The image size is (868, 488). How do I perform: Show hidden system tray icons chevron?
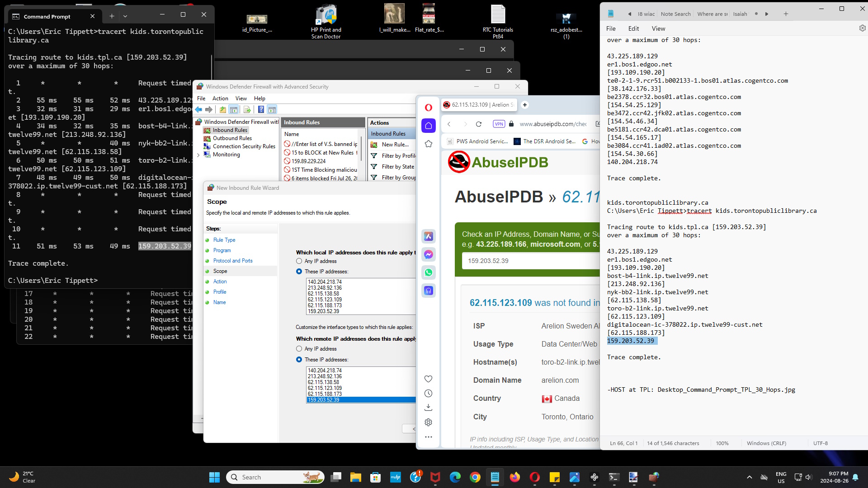tap(749, 477)
